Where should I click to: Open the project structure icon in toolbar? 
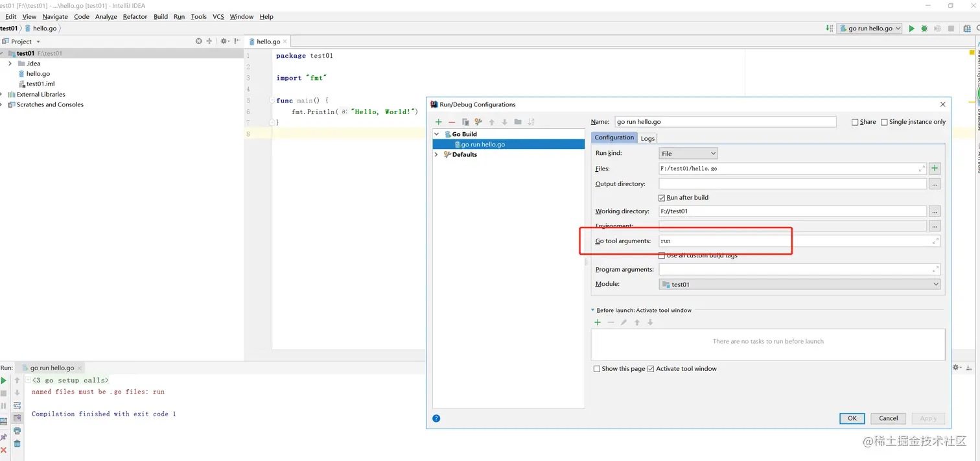(966, 29)
